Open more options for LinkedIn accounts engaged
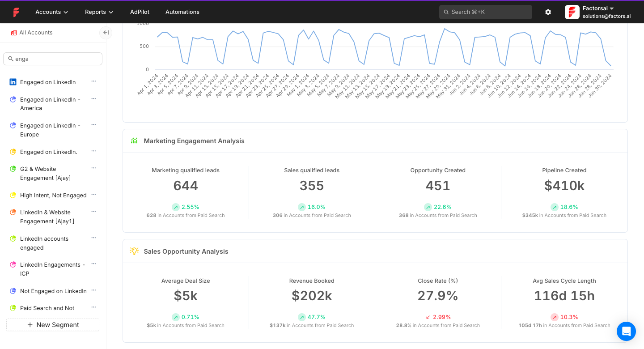The width and height of the screenshot is (644, 349). pos(93,238)
